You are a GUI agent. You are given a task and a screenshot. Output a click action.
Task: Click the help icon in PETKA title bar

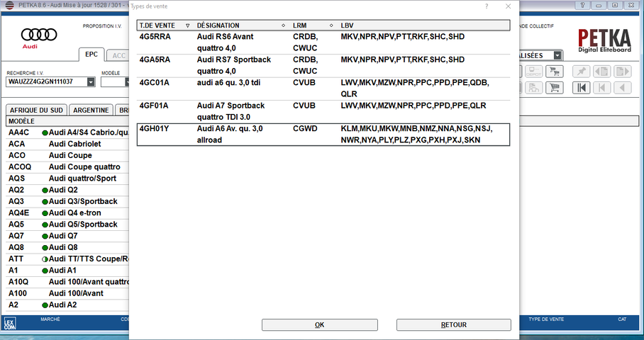coord(582,5)
